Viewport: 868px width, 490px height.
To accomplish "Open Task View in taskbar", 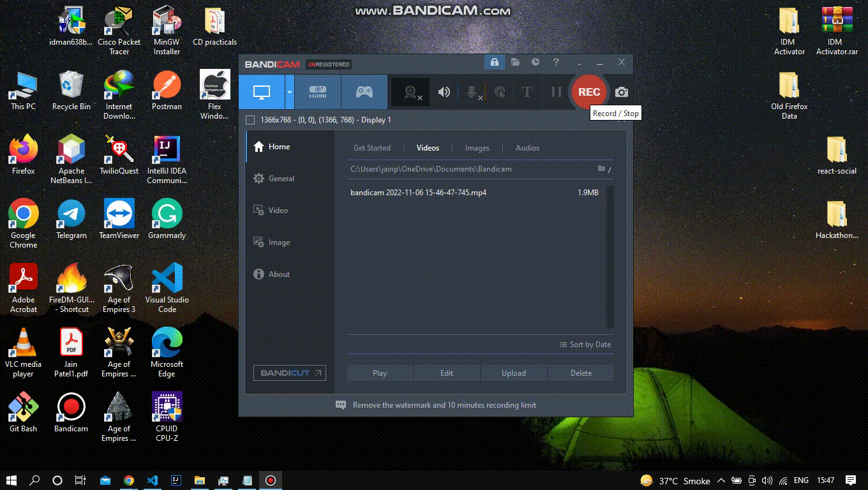I will tap(80, 480).
